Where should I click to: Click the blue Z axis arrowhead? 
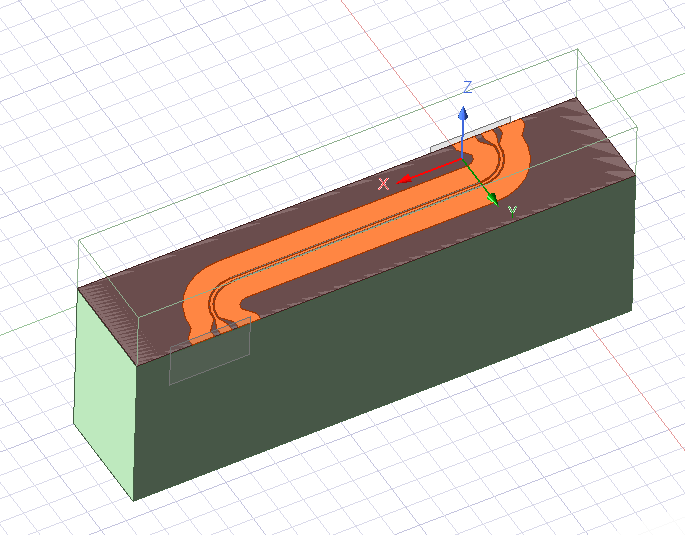[463, 114]
